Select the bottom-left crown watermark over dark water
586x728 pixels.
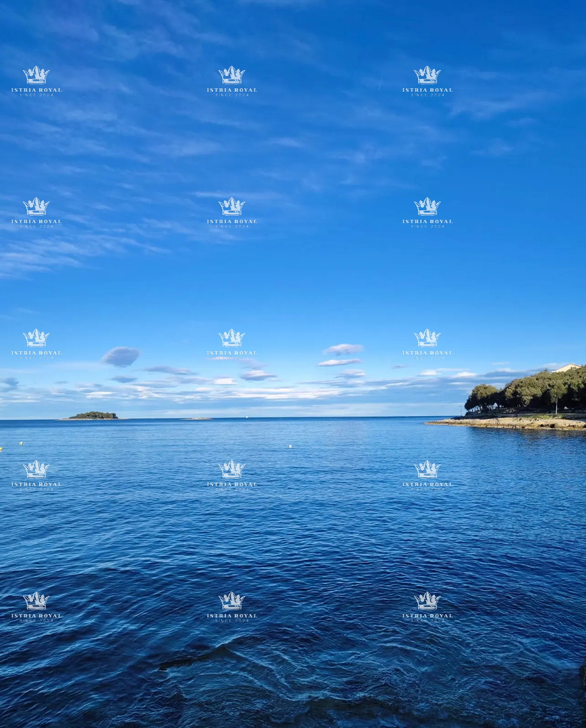coord(36,601)
